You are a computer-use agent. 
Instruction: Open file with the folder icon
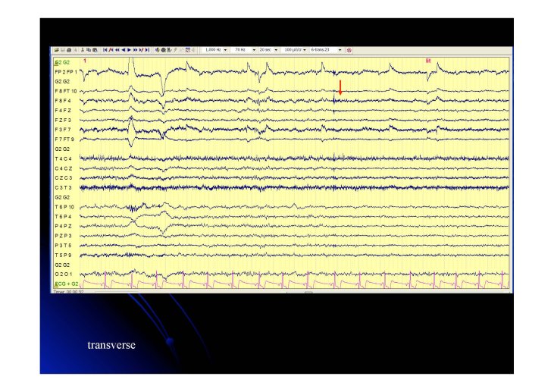pos(57,50)
